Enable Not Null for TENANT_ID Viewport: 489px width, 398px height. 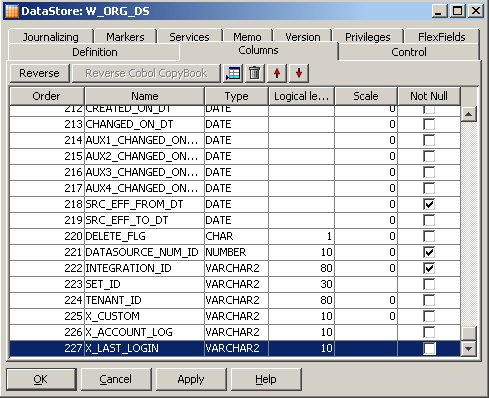click(x=429, y=300)
